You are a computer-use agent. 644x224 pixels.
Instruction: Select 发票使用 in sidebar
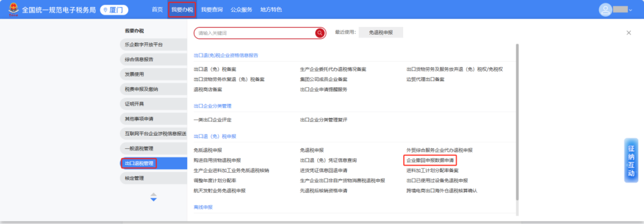[154, 74]
